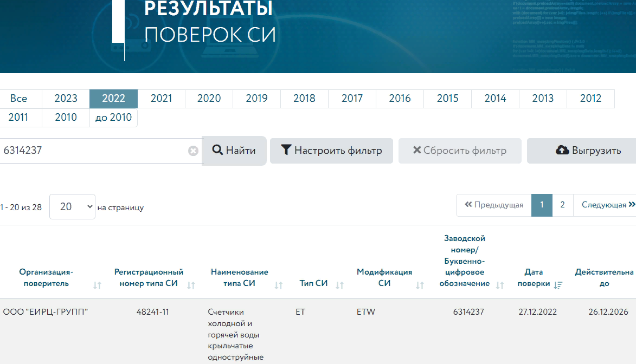
Task: Go to the Следующая page
Action: [x=605, y=205]
